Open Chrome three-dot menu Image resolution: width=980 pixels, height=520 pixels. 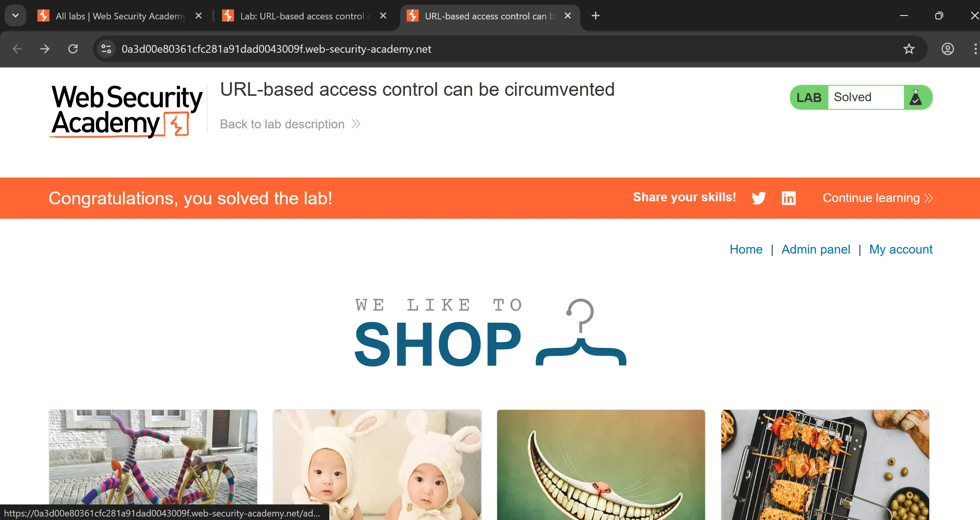[x=975, y=49]
